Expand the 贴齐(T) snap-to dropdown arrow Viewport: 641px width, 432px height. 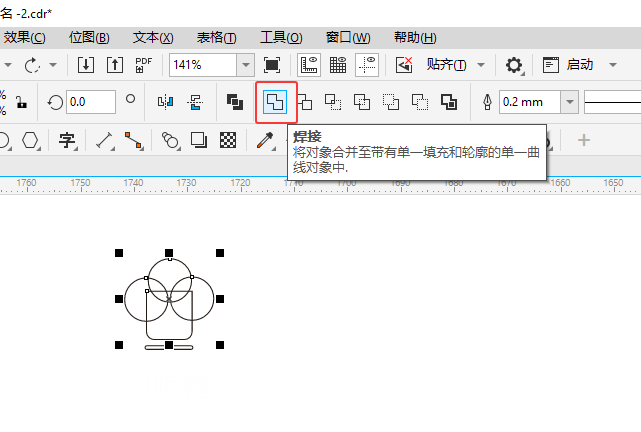[x=481, y=65]
